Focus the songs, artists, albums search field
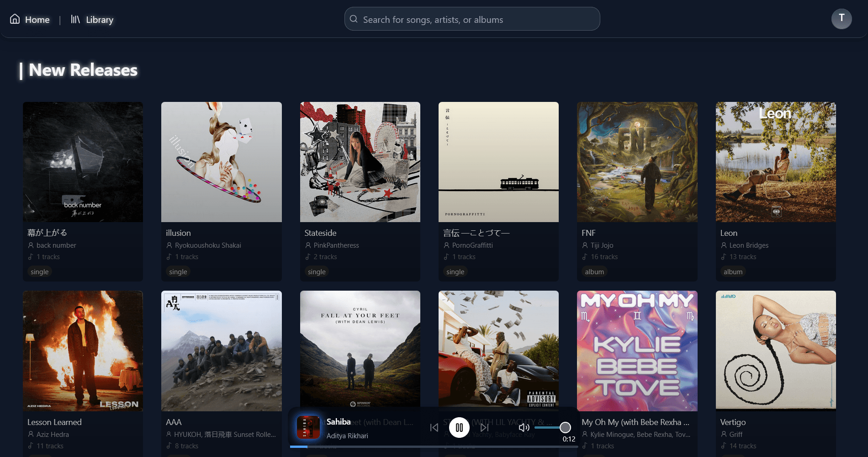Image resolution: width=868 pixels, height=457 pixels. [x=475, y=20]
